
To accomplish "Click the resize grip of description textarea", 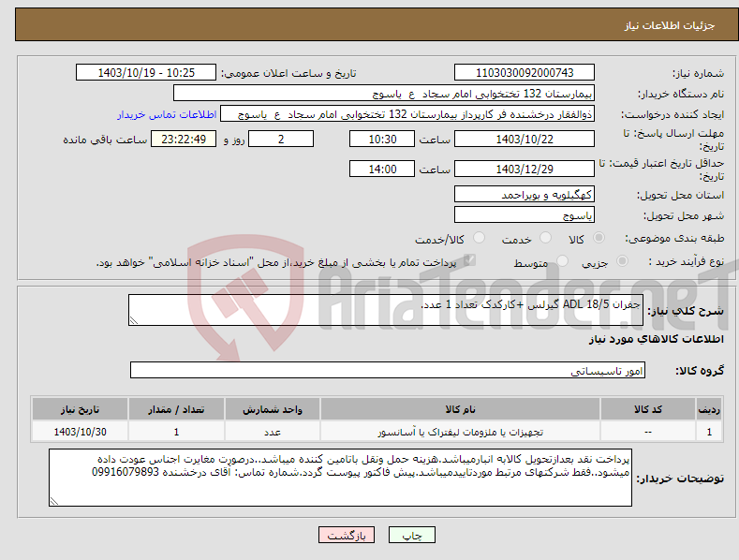I will pos(134,320).
